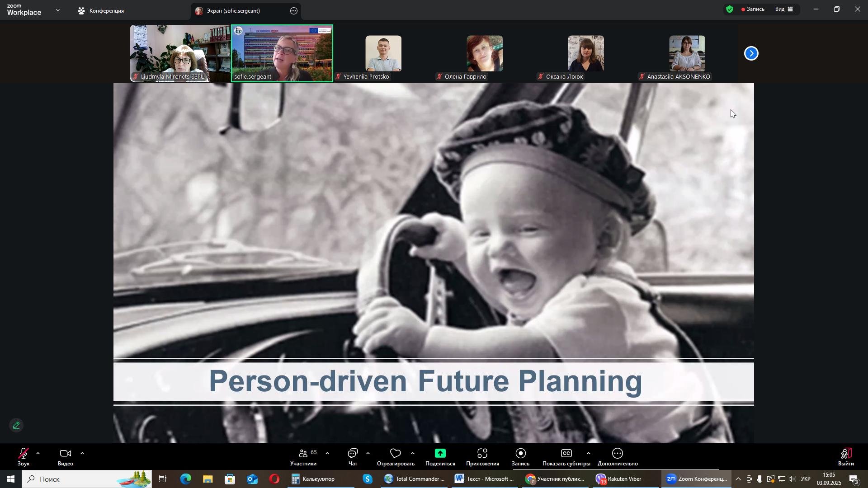
Task: Turn on the video camera
Action: coord(66,454)
